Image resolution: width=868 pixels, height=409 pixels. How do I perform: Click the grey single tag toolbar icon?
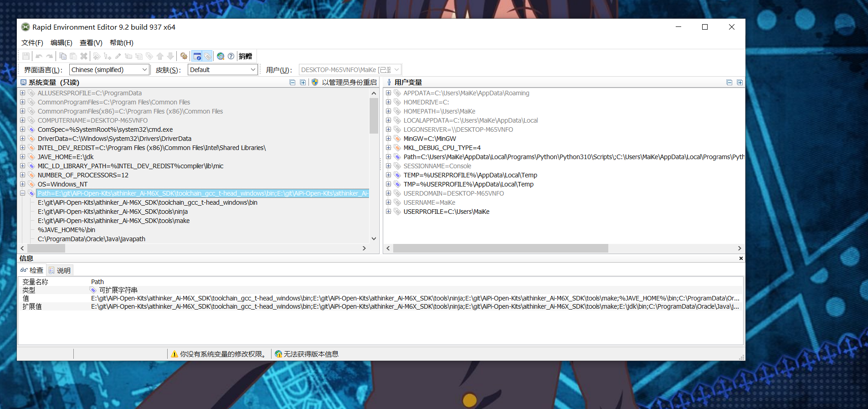click(149, 56)
